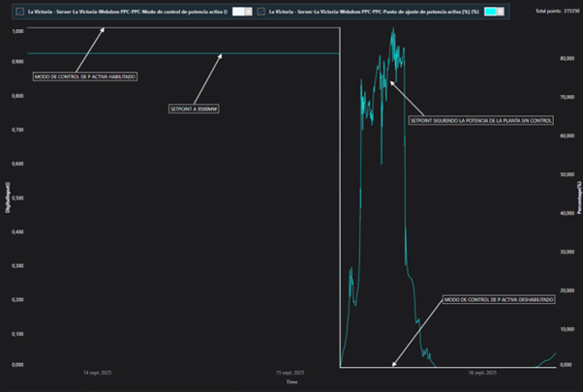583x392 pixels.
Task: Open dropdown beside the white series swatch
Action: [x=249, y=12]
